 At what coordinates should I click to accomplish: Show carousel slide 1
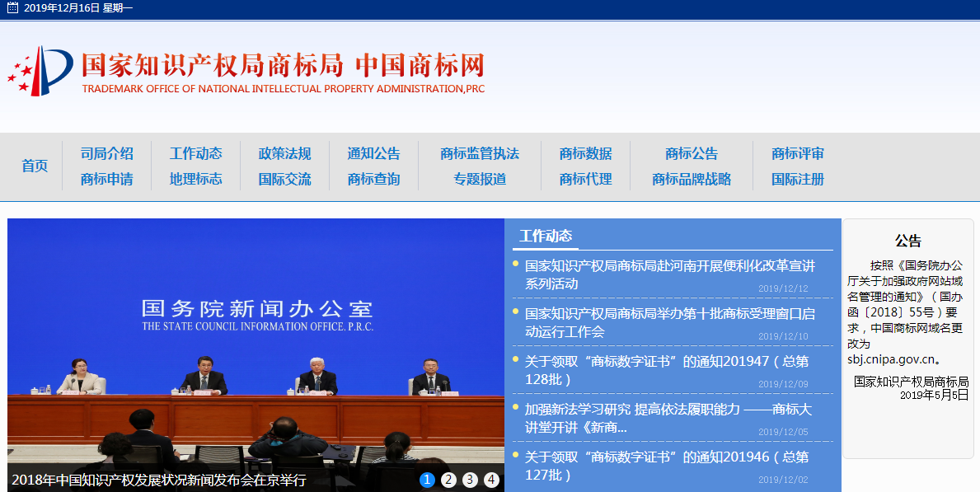click(427, 480)
